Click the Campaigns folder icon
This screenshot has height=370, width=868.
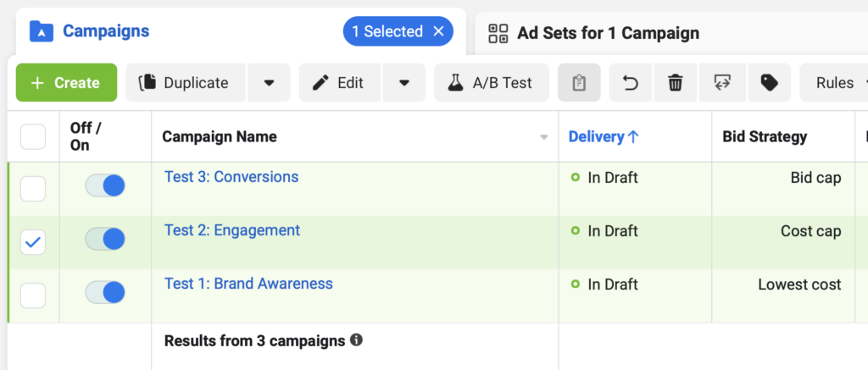[x=42, y=31]
